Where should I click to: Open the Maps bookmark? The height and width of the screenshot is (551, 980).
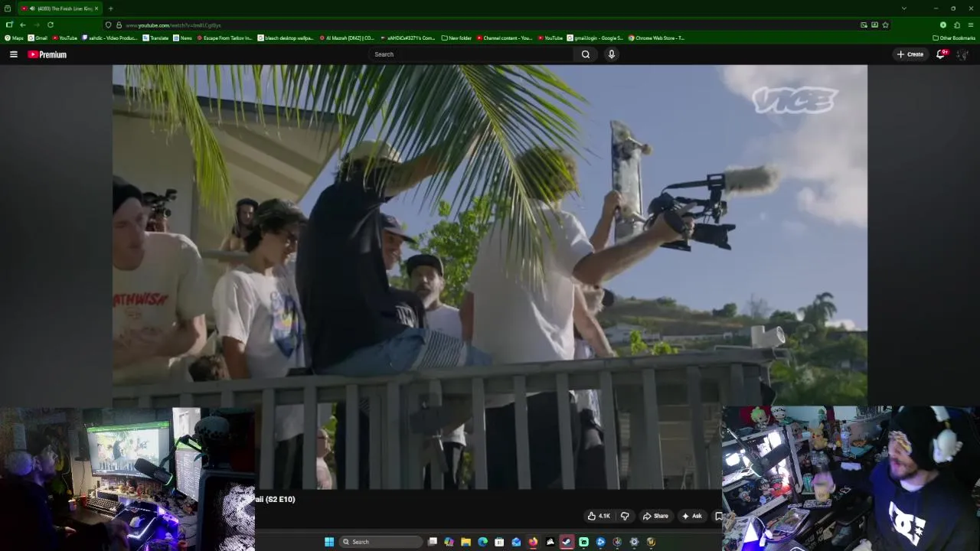tap(14, 37)
